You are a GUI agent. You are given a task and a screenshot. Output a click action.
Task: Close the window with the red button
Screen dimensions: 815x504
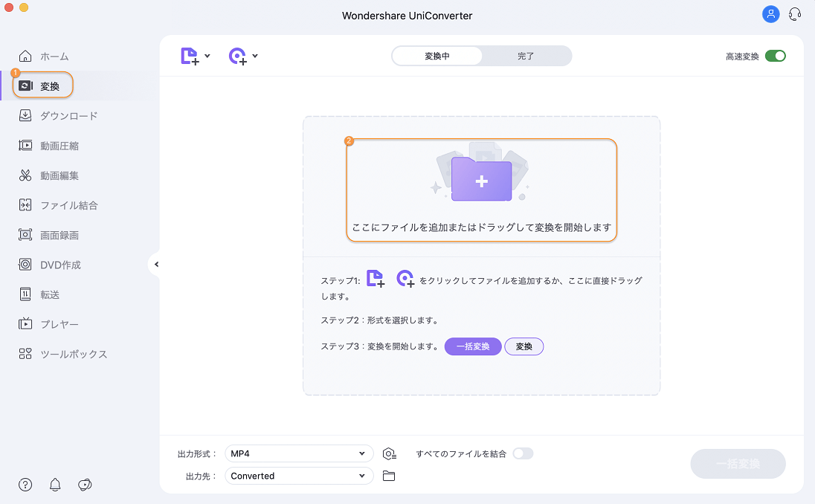coord(8,7)
